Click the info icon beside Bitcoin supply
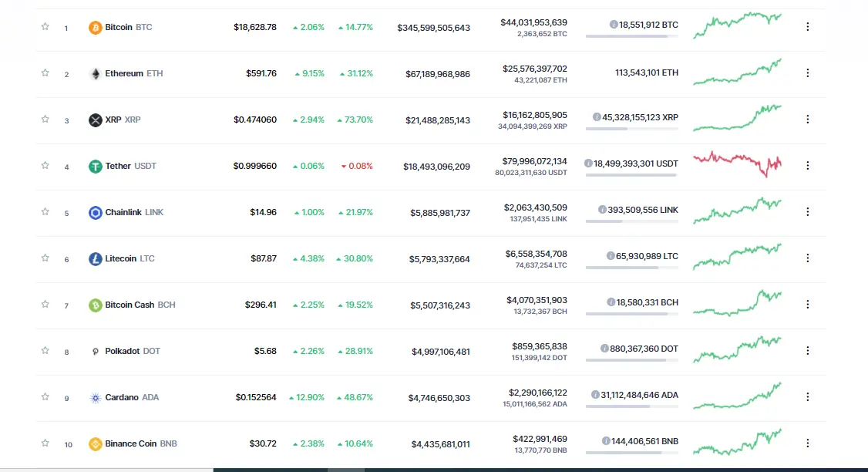The height and width of the screenshot is (472, 868). [614, 25]
